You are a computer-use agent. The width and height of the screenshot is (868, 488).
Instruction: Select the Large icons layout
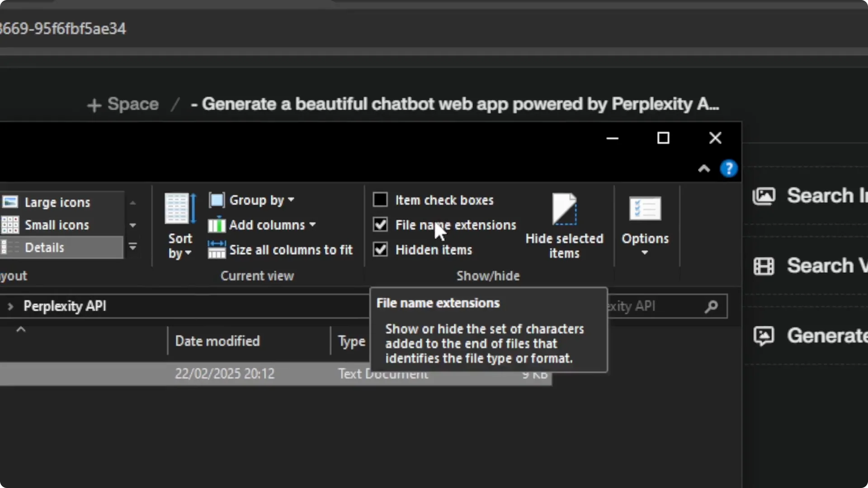[x=57, y=202]
